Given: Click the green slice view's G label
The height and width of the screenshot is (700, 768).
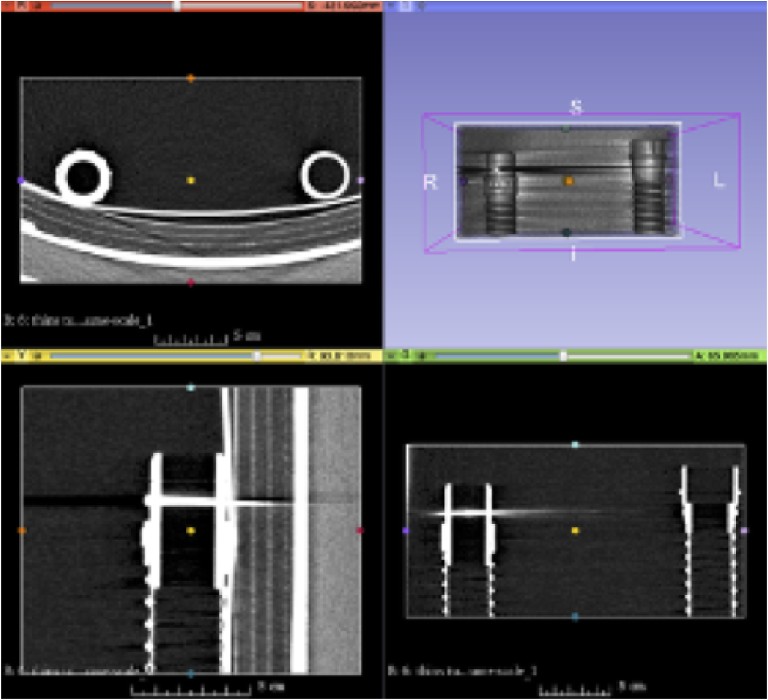Looking at the screenshot, I should (405, 355).
